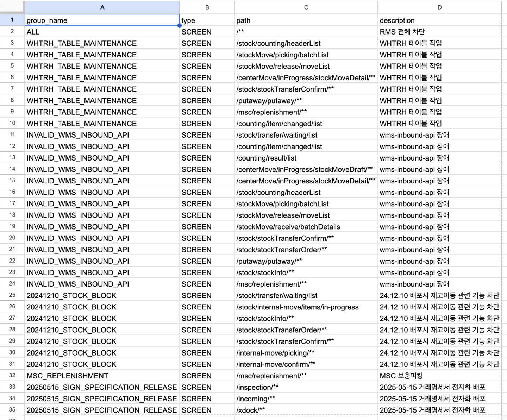Select the 'description' header cell
The height and width of the screenshot is (420, 507).
coord(439,20)
